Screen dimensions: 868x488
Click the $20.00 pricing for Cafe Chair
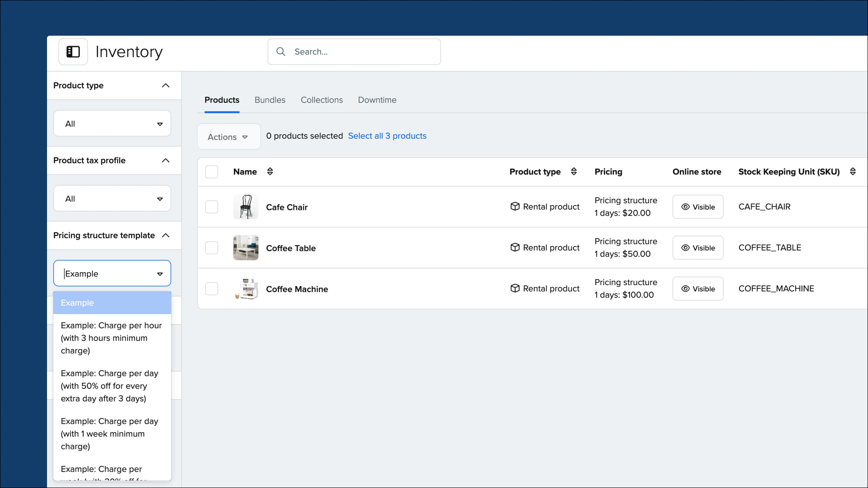pos(637,213)
